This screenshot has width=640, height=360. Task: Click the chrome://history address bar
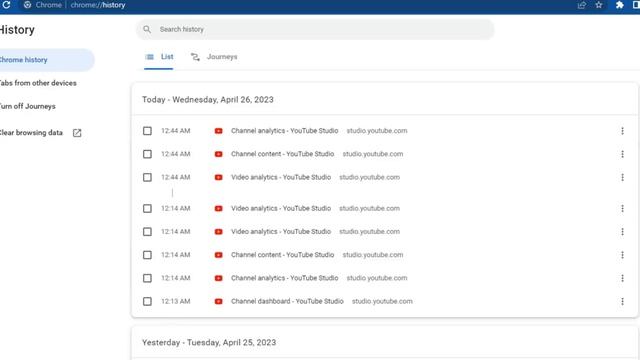98,5
